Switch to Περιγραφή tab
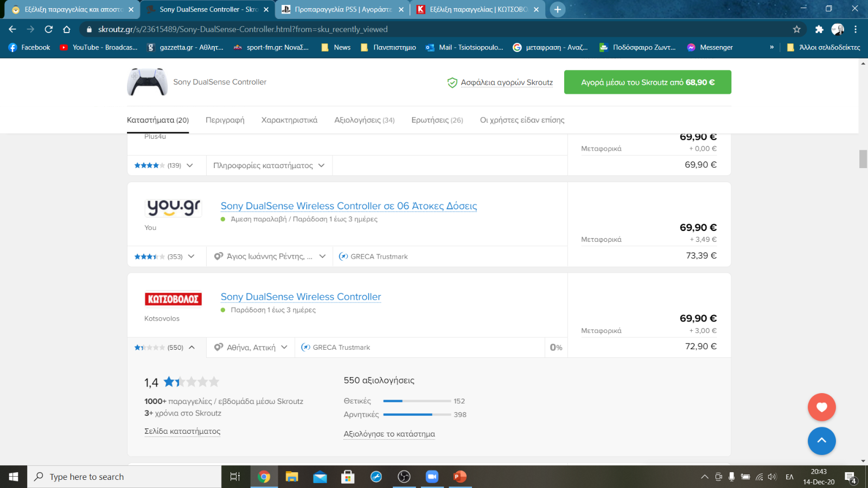This screenshot has width=868, height=488. 225,120
